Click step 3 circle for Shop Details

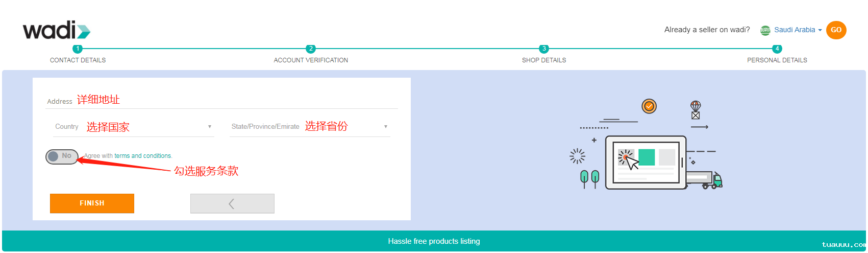544,49
